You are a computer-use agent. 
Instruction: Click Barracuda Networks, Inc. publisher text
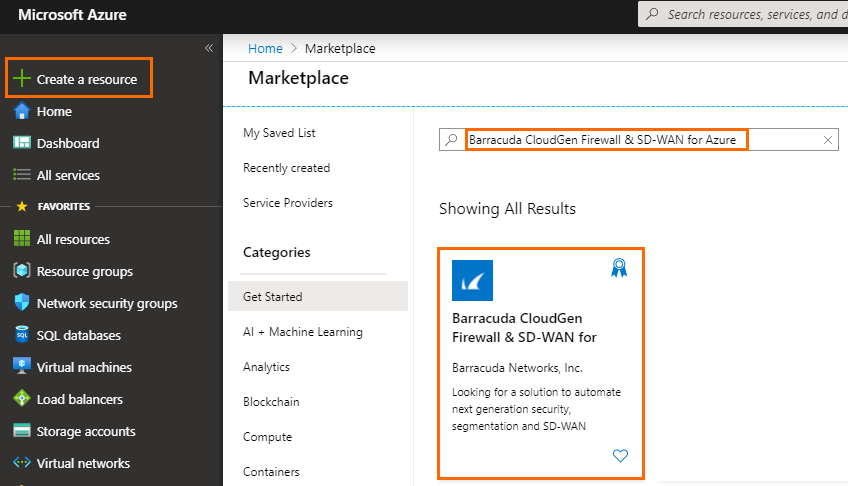pos(517,368)
